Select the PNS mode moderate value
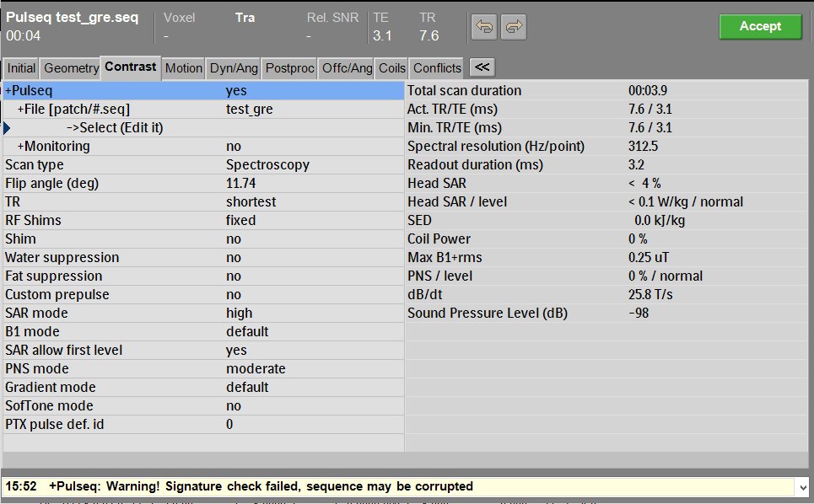This screenshot has height=504, width=814. coord(256,368)
